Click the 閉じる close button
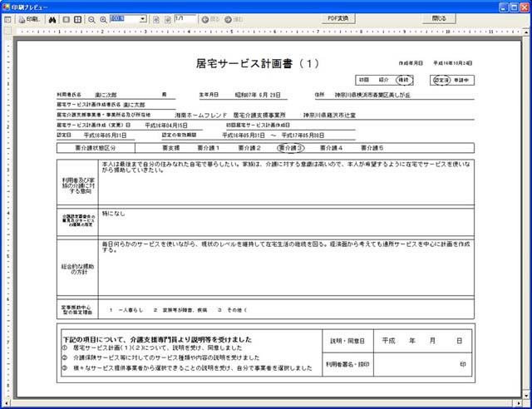Image resolution: width=532 pixels, height=409 pixels. (x=439, y=18)
